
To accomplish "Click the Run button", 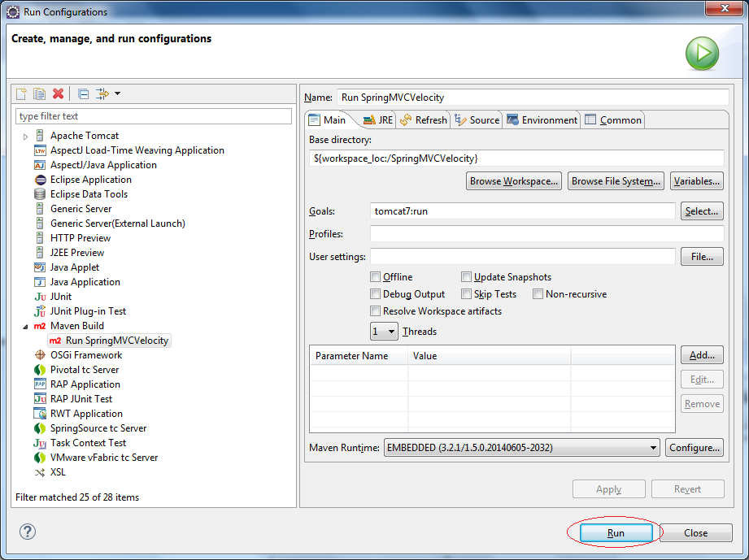I will [x=616, y=533].
